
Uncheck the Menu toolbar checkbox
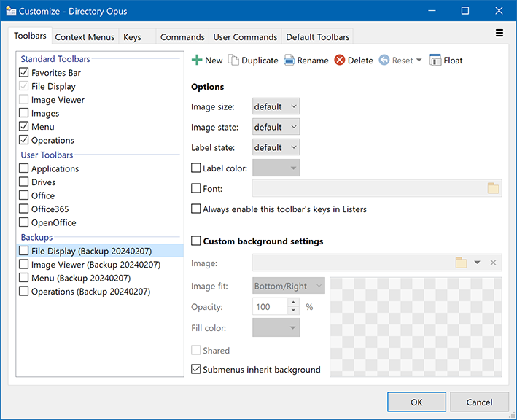[24, 126]
